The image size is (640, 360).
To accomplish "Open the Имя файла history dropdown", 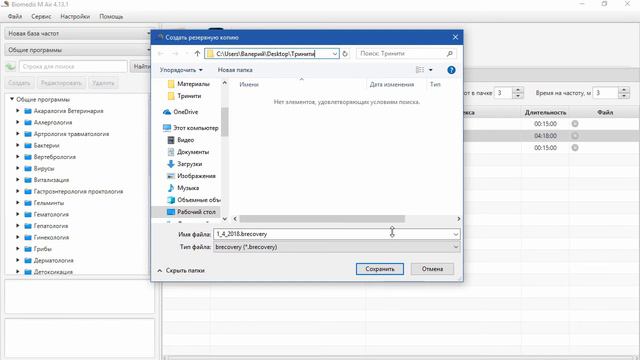I will click(456, 234).
